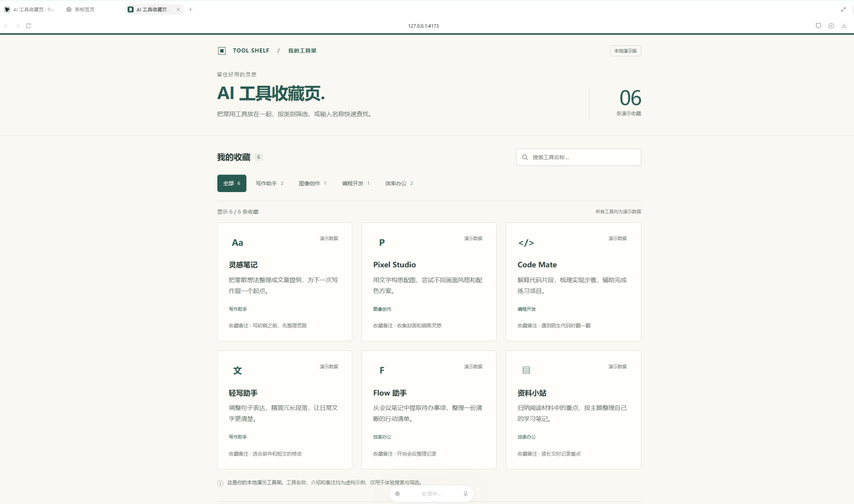Viewport: 854px width, 504px height.
Task: Click the </> icon on Code Mate card
Action: coord(526,243)
